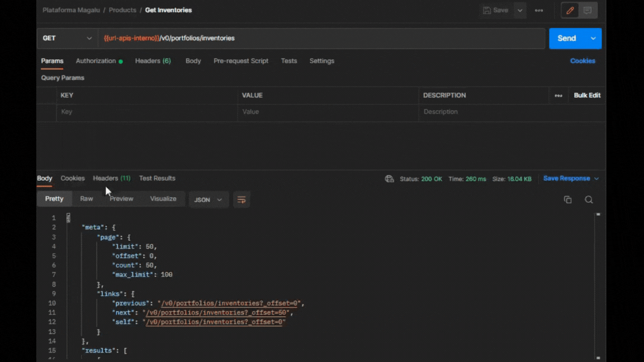The height and width of the screenshot is (362, 644).
Task: Click the response body vertical scrollbar
Action: click(598, 286)
